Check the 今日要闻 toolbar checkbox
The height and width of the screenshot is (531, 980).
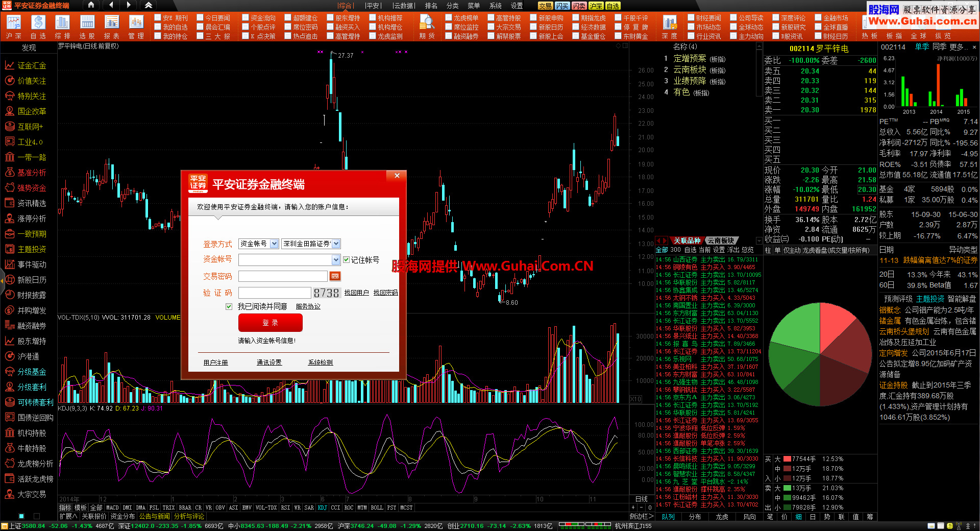[x=200, y=18]
